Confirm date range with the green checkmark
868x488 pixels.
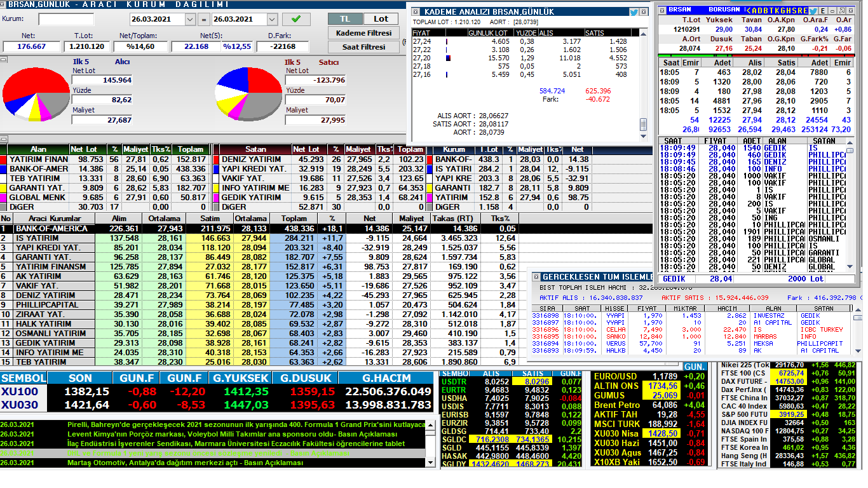click(296, 19)
